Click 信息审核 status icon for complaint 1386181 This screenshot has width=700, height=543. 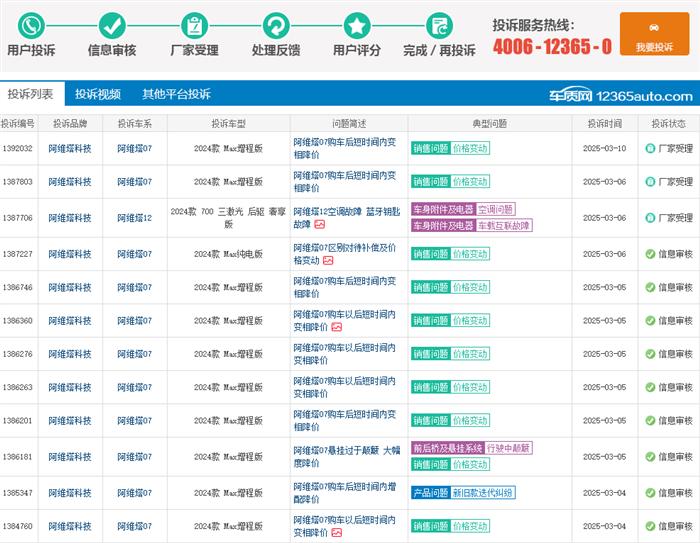650,457
